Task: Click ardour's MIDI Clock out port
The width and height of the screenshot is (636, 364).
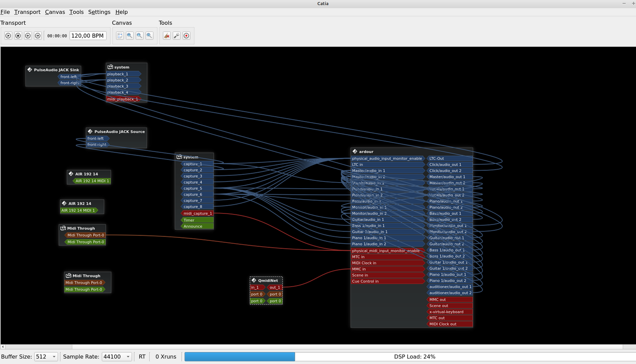Action: 449,324
